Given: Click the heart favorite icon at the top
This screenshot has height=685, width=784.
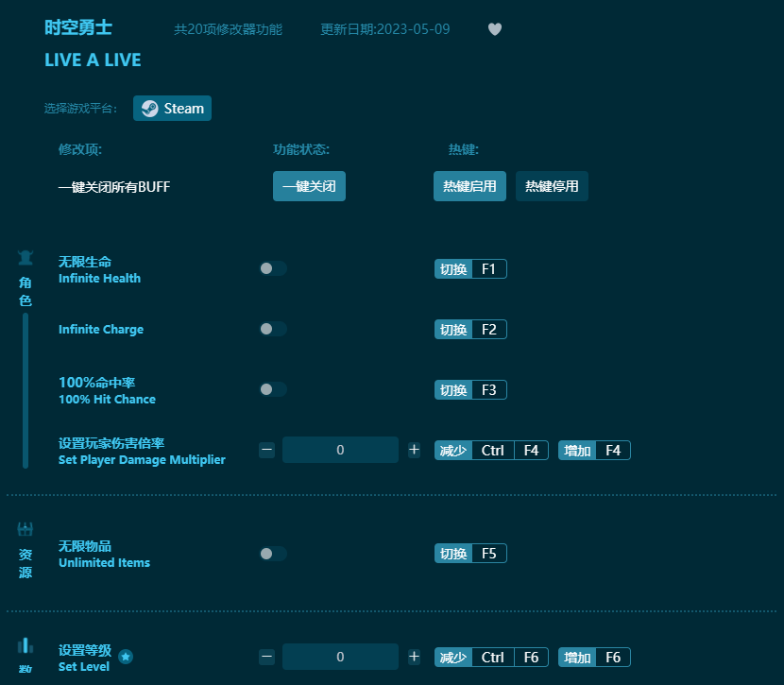Looking at the screenshot, I should [495, 29].
